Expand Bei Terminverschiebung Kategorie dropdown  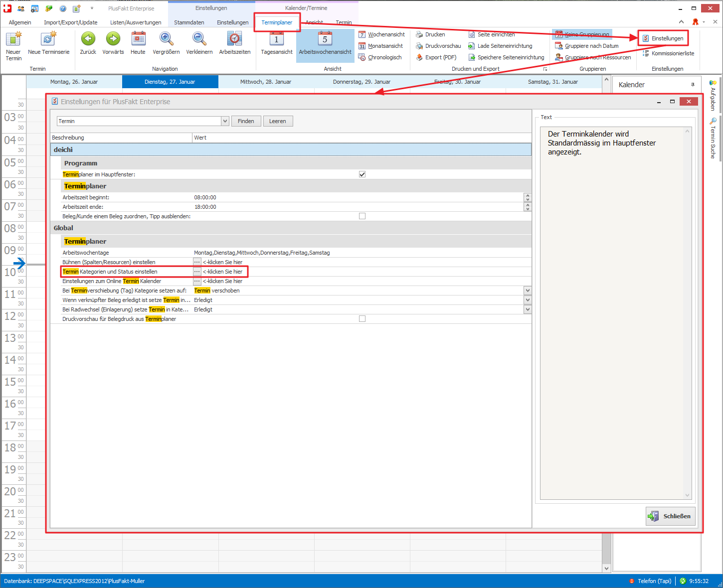(x=528, y=291)
